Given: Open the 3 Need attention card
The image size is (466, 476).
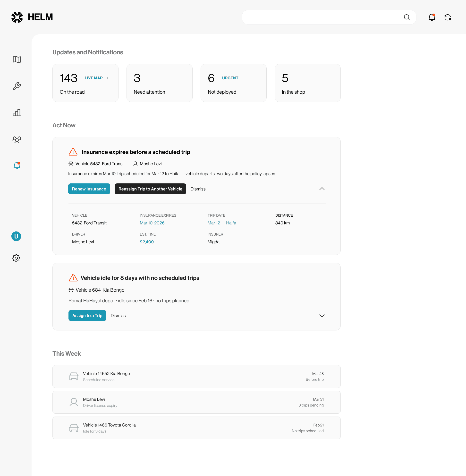Looking at the screenshot, I should (160, 83).
